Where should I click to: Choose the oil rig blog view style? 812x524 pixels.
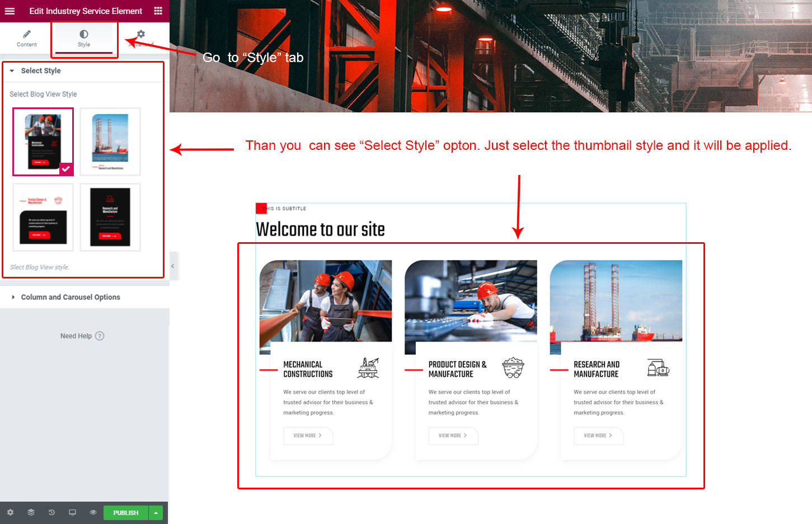click(110, 141)
